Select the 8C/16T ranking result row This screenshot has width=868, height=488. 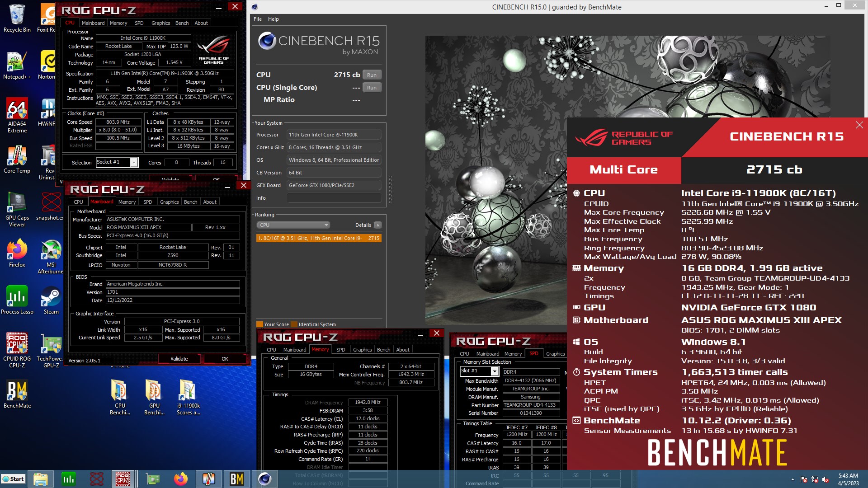[x=319, y=238]
